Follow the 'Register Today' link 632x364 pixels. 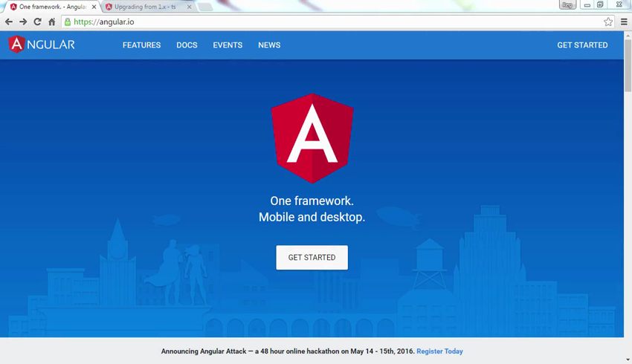point(439,351)
